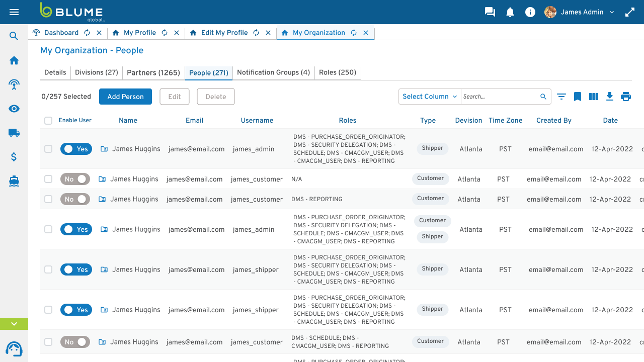
Task: Refresh the My Profile tab
Action: (x=165, y=33)
